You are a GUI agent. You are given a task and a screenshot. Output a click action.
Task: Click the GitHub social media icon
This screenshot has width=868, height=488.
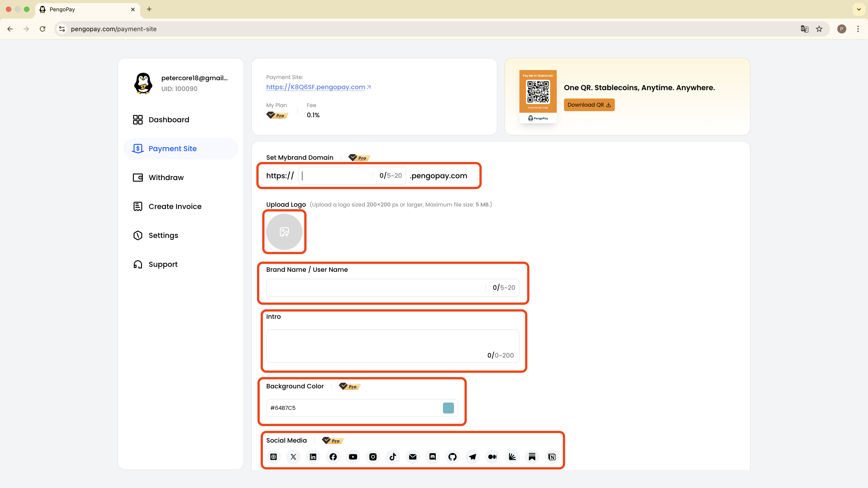point(453,457)
